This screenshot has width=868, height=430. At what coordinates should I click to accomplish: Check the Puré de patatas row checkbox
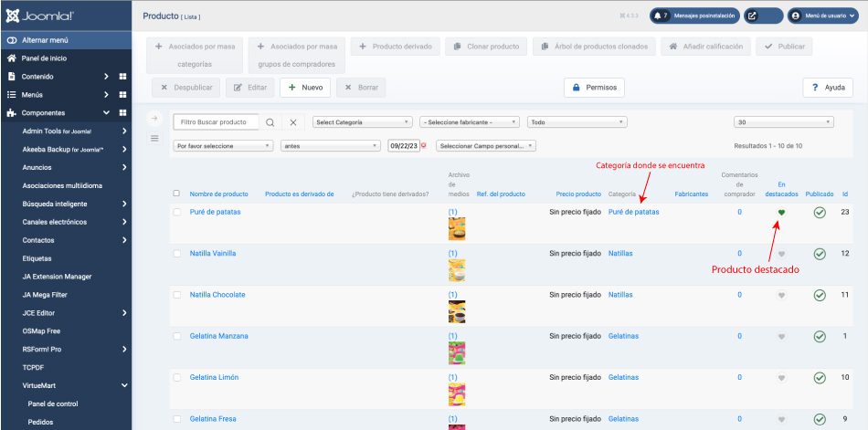click(x=176, y=212)
